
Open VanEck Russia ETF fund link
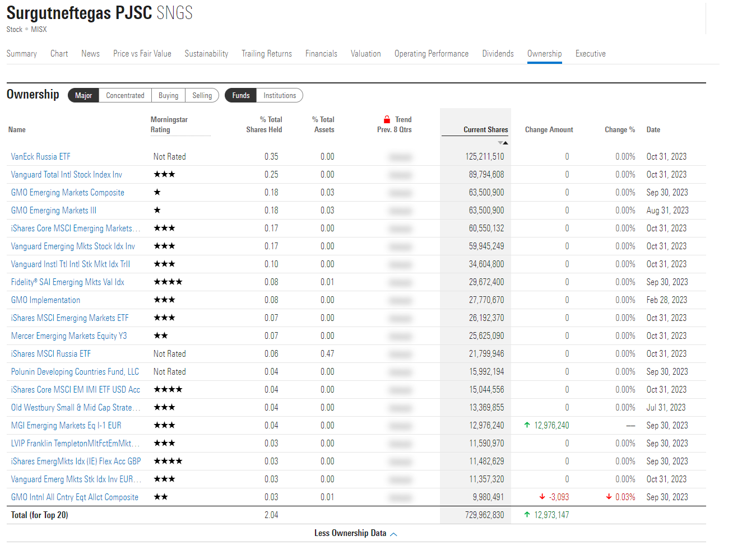pos(41,157)
